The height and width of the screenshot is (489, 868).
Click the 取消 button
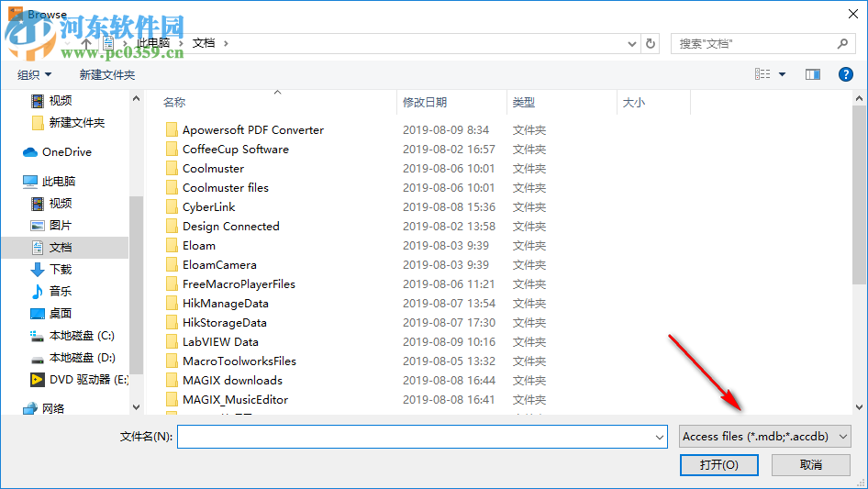[810, 465]
